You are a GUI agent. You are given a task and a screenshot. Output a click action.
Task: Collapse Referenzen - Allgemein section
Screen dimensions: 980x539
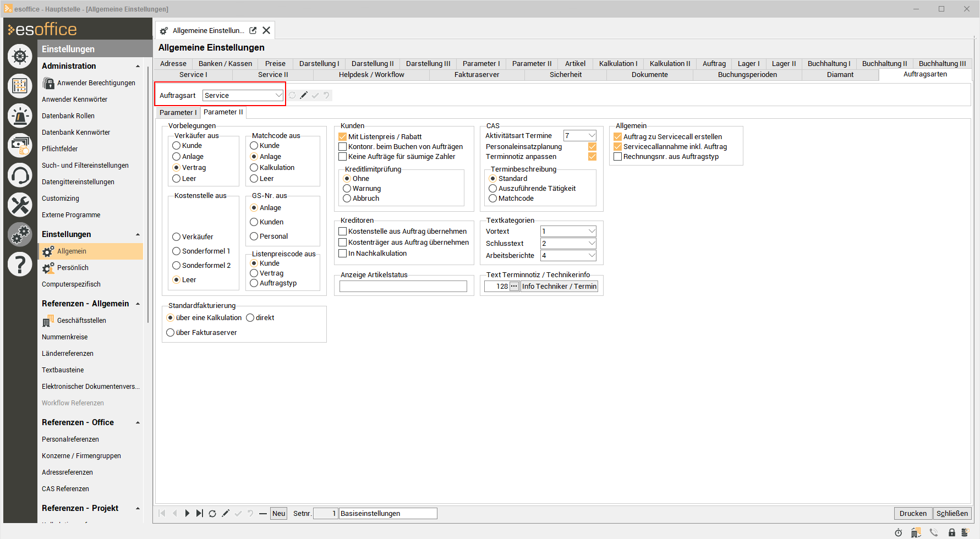coord(138,304)
